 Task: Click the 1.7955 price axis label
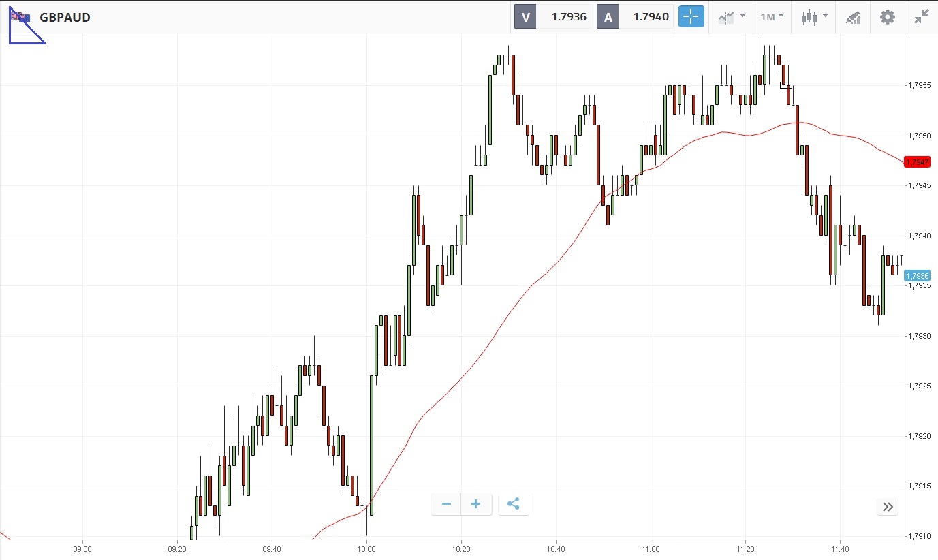tap(919, 86)
